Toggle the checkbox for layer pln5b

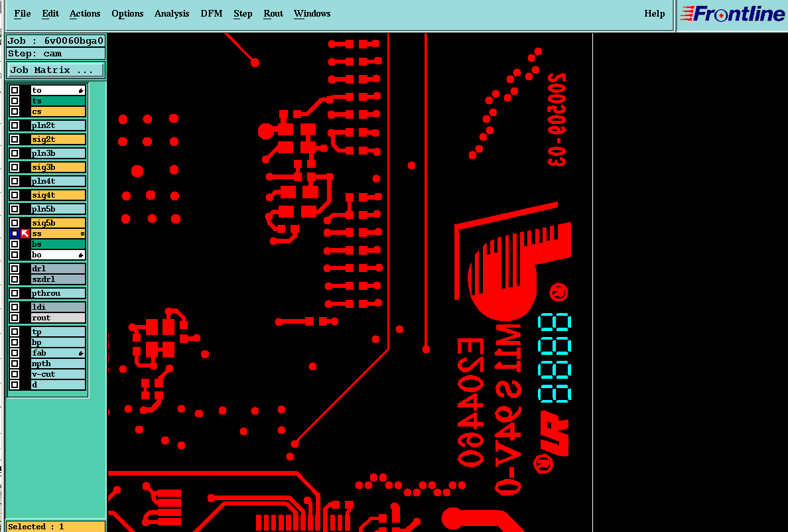click(15, 209)
